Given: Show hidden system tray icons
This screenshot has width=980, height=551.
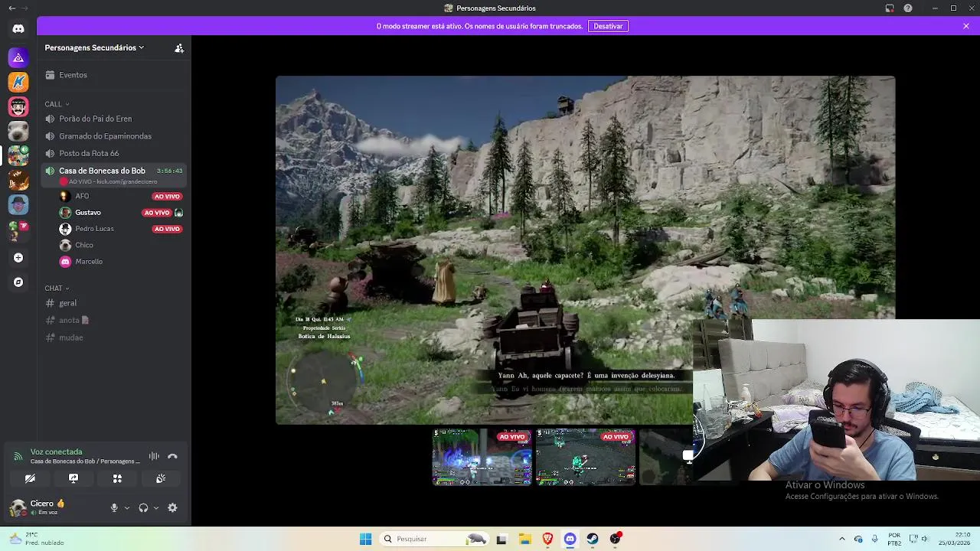Looking at the screenshot, I should point(841,539).
